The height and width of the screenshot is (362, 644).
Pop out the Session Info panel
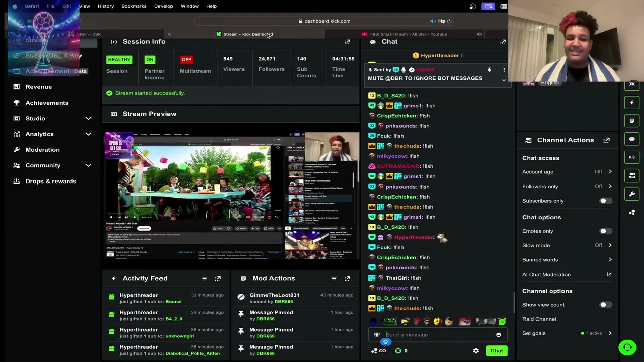point(347,42)
